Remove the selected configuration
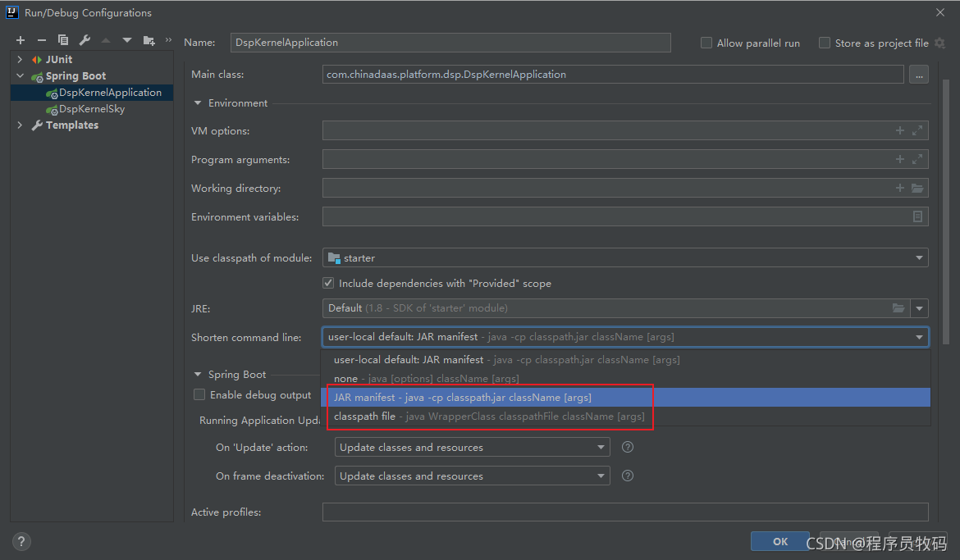The width and height of the screenshot is (960, 560). (40, 39)
